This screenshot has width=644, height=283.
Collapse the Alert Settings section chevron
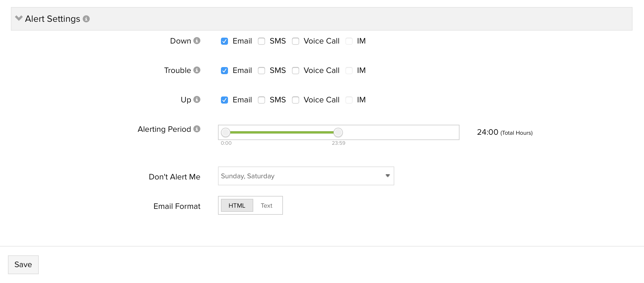point(19,18)
